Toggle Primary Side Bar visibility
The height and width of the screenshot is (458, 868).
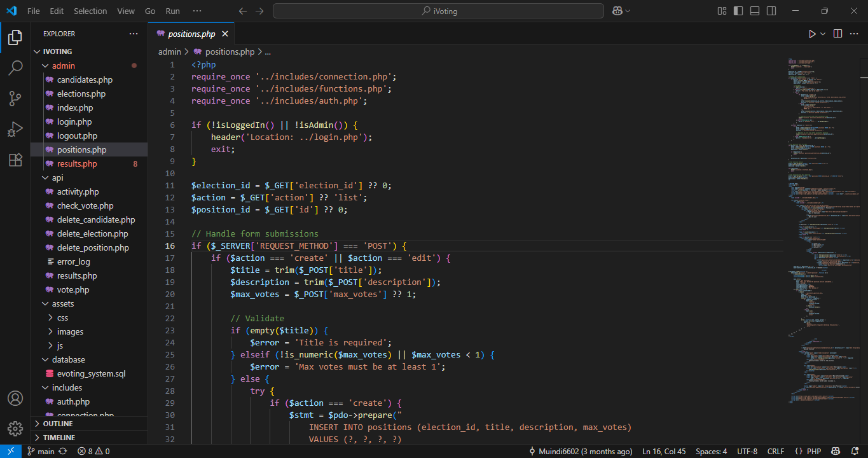[x=738, y=11]
